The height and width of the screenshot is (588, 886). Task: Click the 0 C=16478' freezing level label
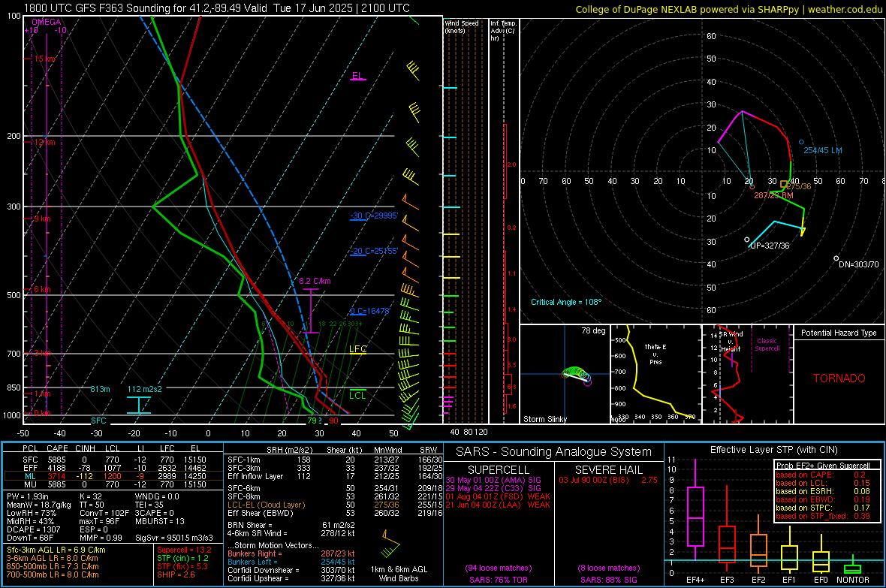point(369,311)
